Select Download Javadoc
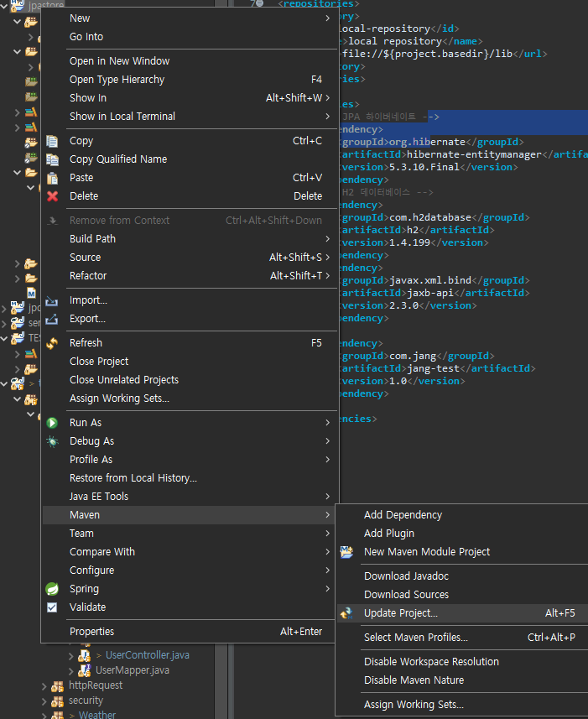588x719 pixels. (x=462, y=576)
